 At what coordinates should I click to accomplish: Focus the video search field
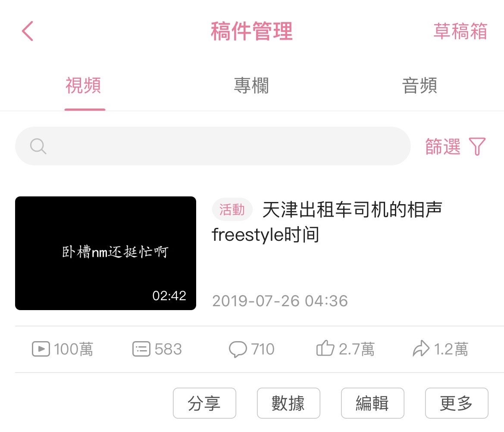[213, 146]
